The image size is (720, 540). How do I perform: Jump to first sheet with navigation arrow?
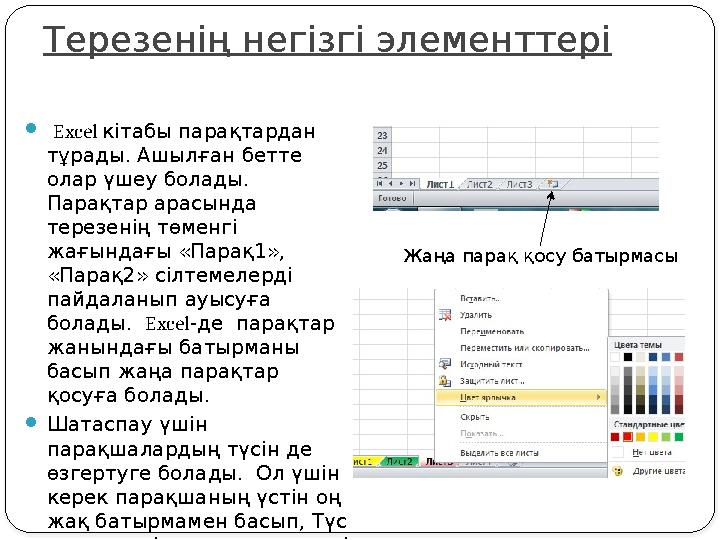379,184
